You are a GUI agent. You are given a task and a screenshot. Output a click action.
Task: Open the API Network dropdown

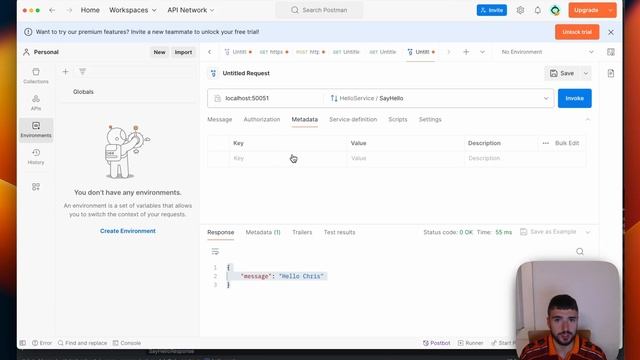click(x=191, y=10)
